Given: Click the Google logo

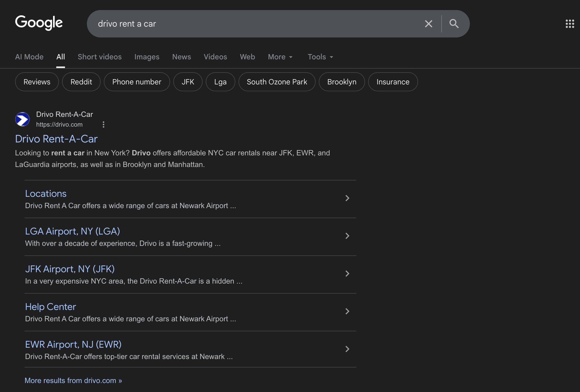Looking at the screenshot, I should pyautogui.click(x=39, y=23).
